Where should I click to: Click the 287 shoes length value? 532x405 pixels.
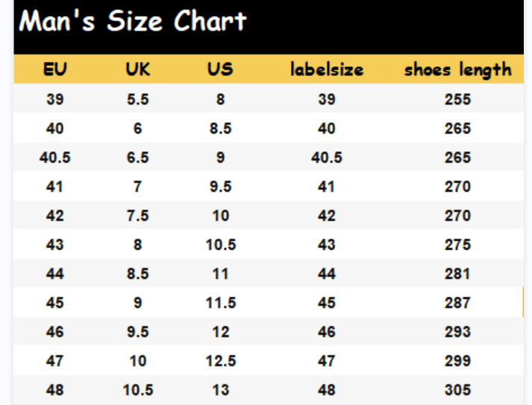coord(457,303)
